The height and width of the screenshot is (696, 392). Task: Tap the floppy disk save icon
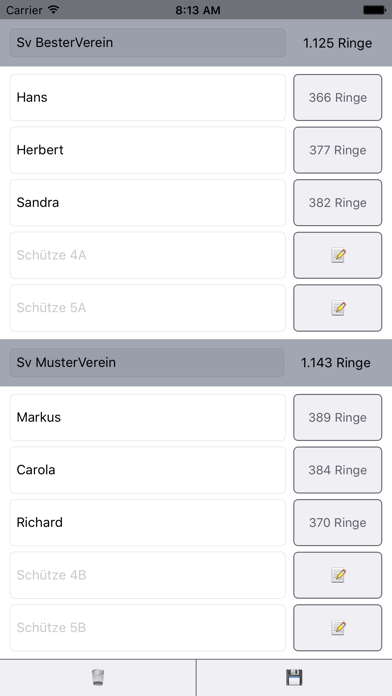294,677
